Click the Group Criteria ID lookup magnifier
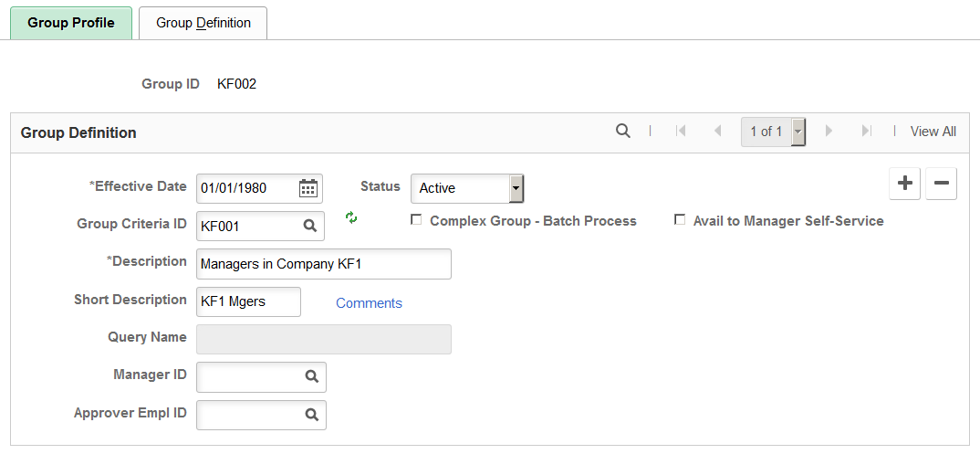 (x=310, y=226)
